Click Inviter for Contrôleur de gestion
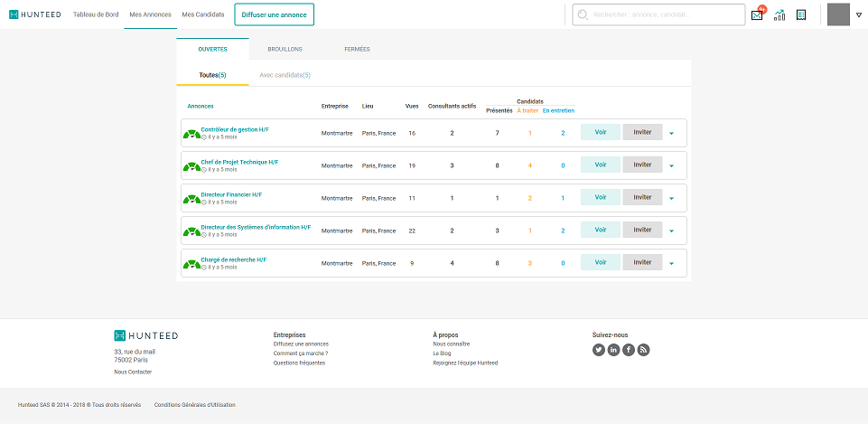 pos(643,133)
